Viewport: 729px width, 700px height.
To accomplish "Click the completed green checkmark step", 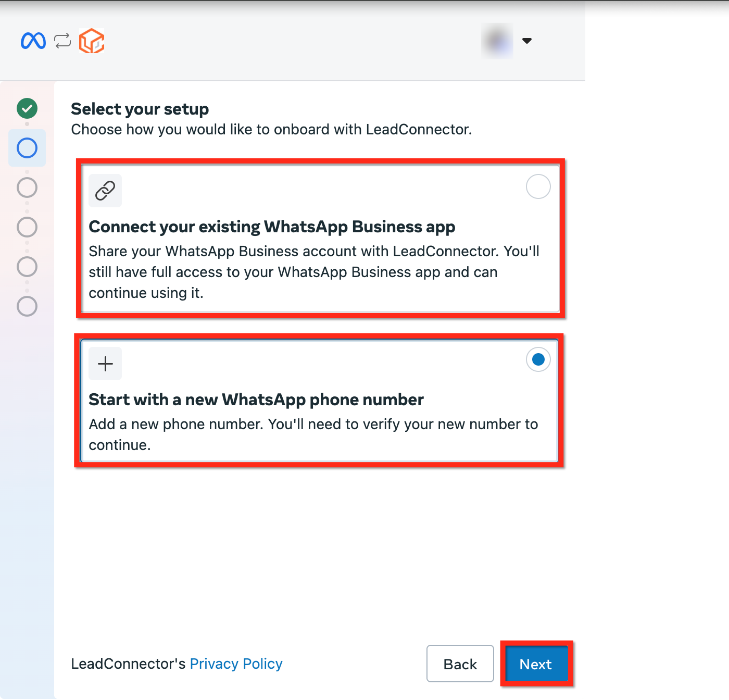I will [x=27, y=108].
